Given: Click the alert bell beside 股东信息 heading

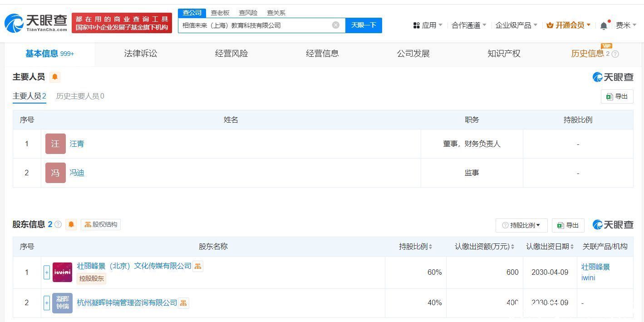Looking at the screenshot, I should (x=71, y=224).
